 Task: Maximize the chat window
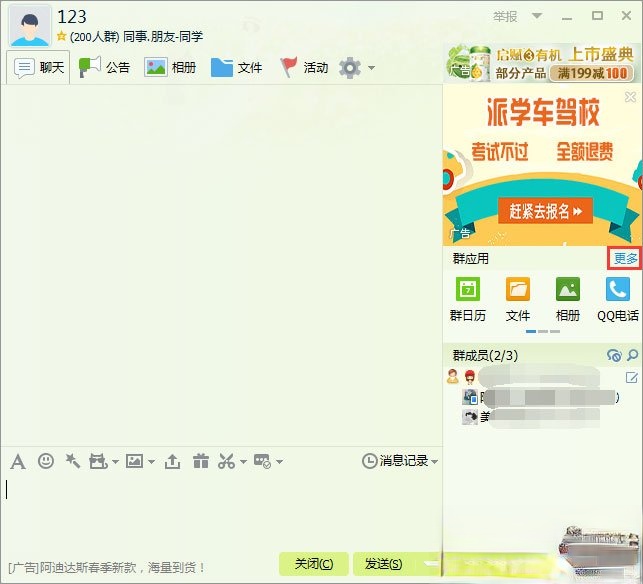[x=597, y=16]
